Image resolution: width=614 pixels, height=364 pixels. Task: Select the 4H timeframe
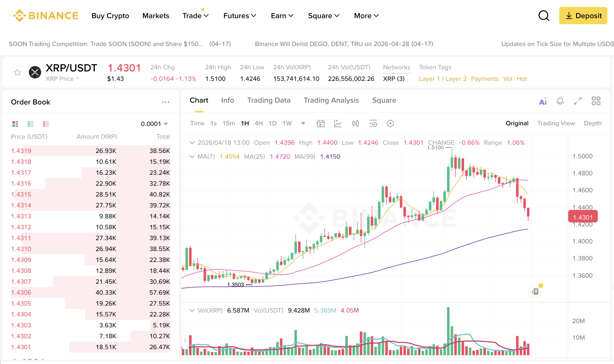[259, 123]
